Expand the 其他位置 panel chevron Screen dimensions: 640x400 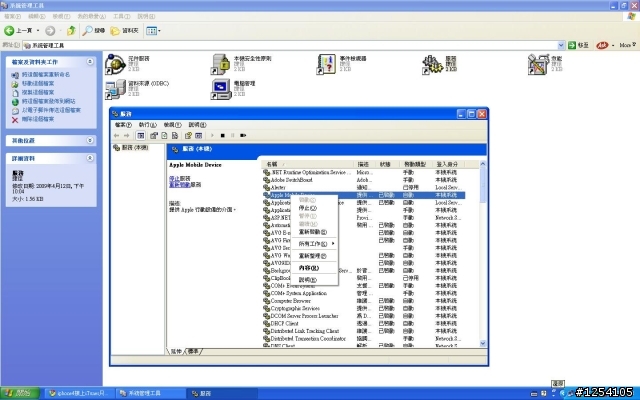pyautogui.click(x=90, y=140)
